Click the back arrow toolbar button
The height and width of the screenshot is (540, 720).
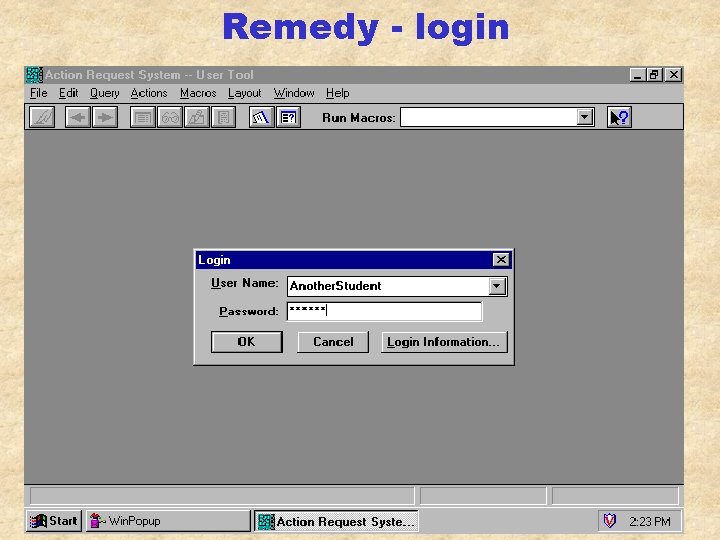pos(78,117)
